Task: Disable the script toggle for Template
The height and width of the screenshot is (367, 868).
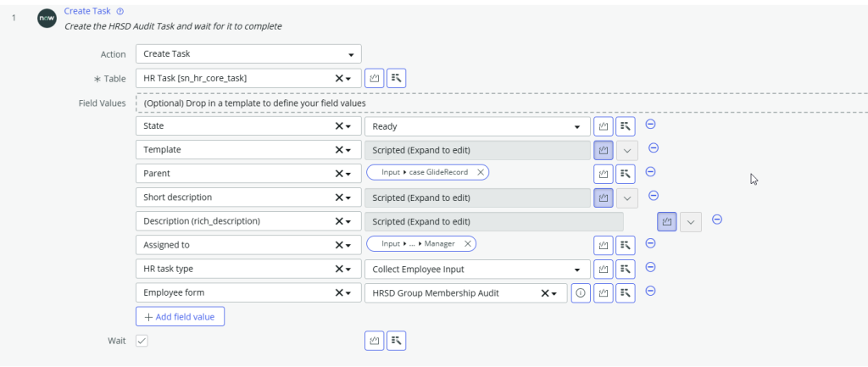Action: 604,150
